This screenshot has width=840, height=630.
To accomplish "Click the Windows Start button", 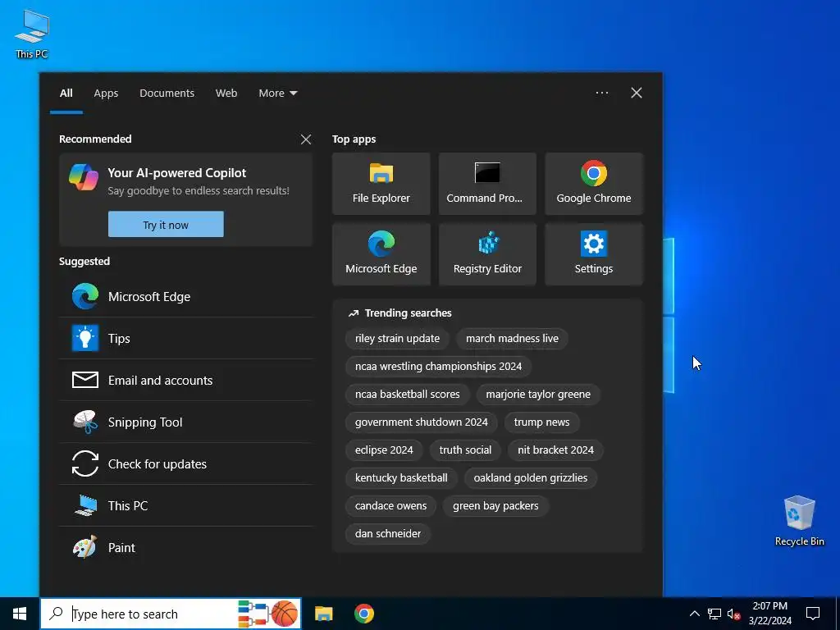I will pyautogui.click(x=20, y=614).
